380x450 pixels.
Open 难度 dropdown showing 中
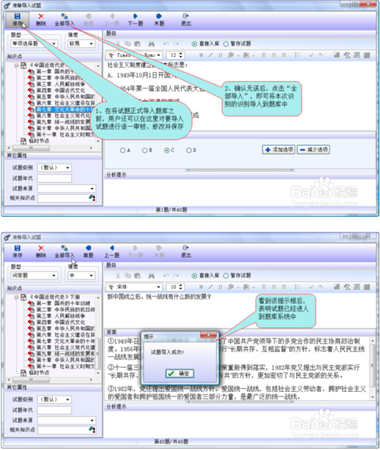pyautogui.click(x=81, y=276)
